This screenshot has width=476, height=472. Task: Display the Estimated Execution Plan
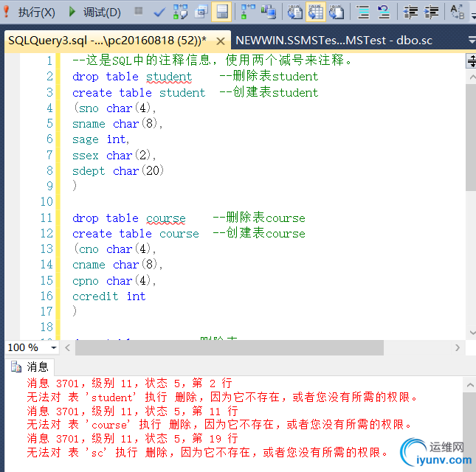pyautogui.click(x=180, y=12)
